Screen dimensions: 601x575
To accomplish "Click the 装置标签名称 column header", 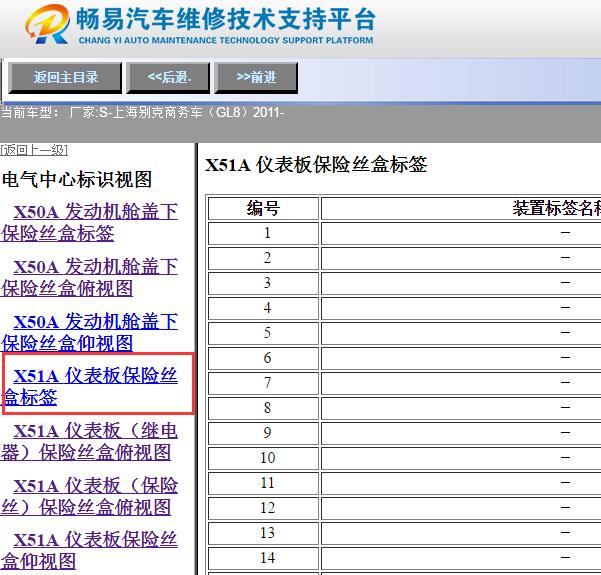I will [x=461, y=209].
